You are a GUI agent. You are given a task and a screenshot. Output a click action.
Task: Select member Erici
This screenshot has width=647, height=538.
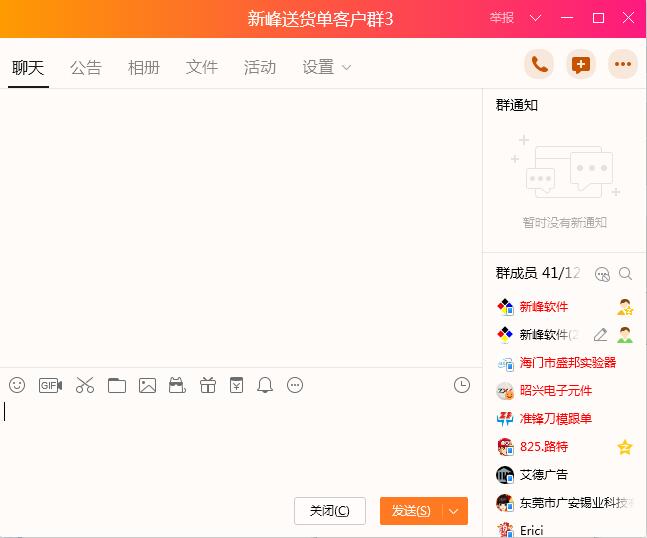(531, 531)
